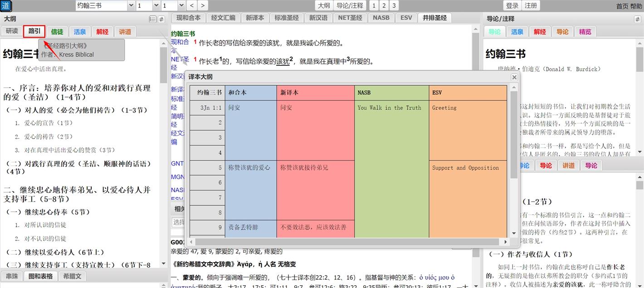Viewport: 644px width, 288px height.
Task: Click the 注册 register button
Action: (530, 5)
